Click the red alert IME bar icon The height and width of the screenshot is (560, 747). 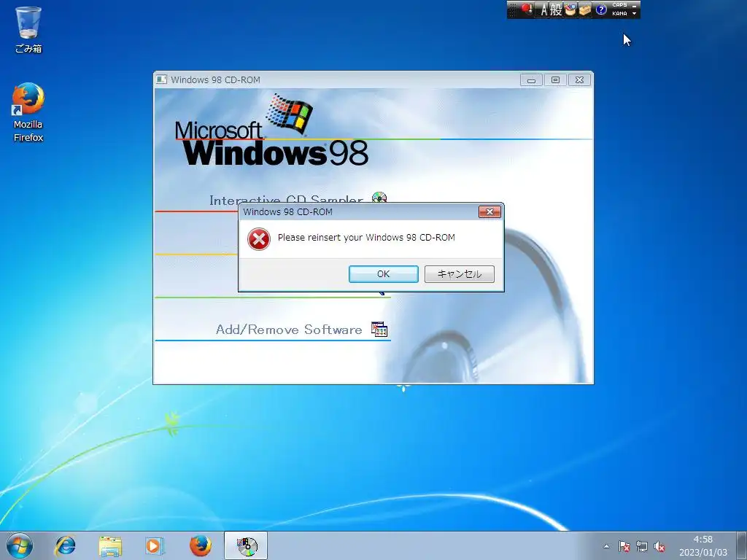tap(527, 9)
